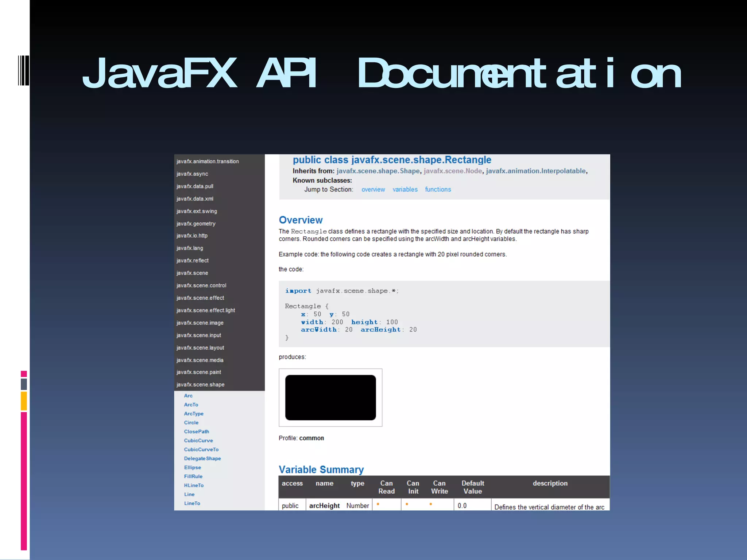This screenshot has height=560, width=747.
Task: Open the javafx.reflect package
Action: pos(193,260)
